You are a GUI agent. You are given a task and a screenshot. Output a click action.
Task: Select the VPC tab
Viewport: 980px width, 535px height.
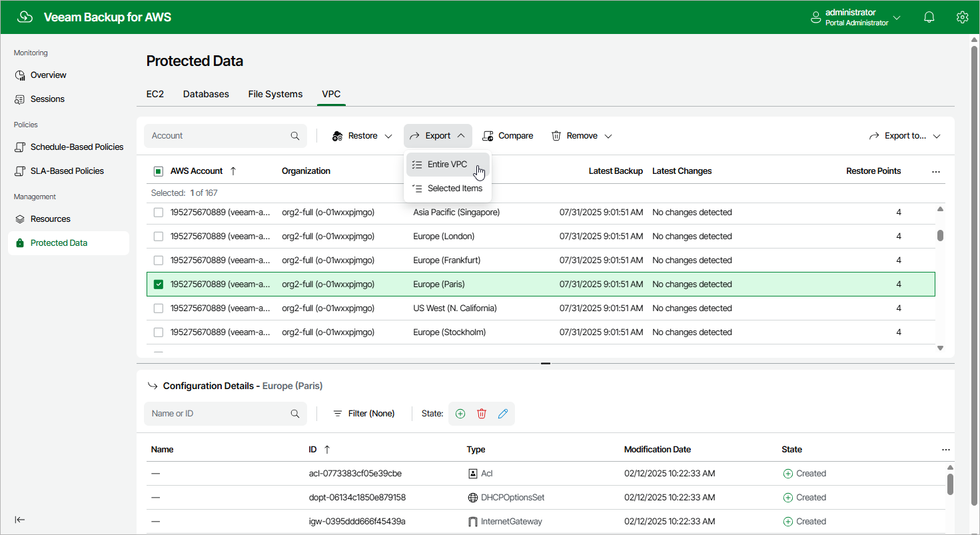(332, 94)
